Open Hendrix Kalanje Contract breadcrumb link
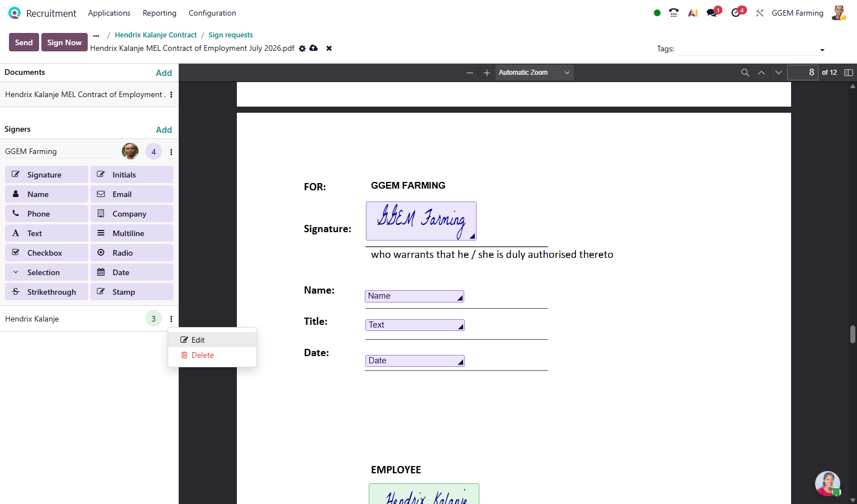This screenshot has width=857, height=504. 156,35
